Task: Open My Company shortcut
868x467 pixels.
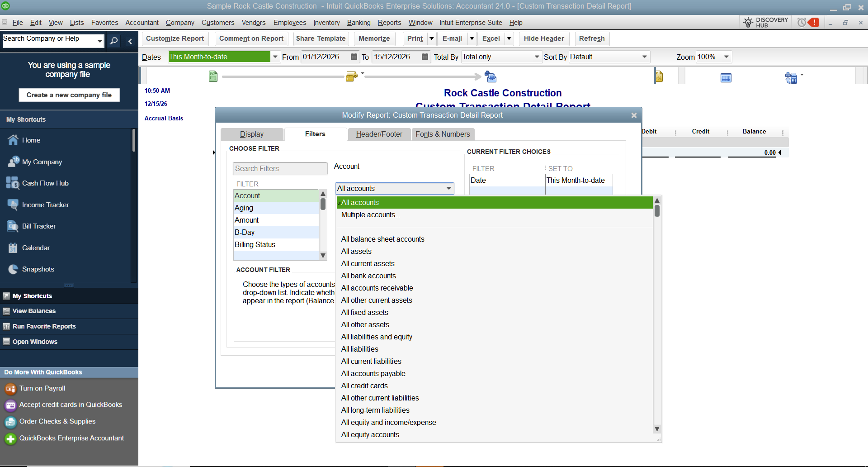Action: click(x=42, y=162)
